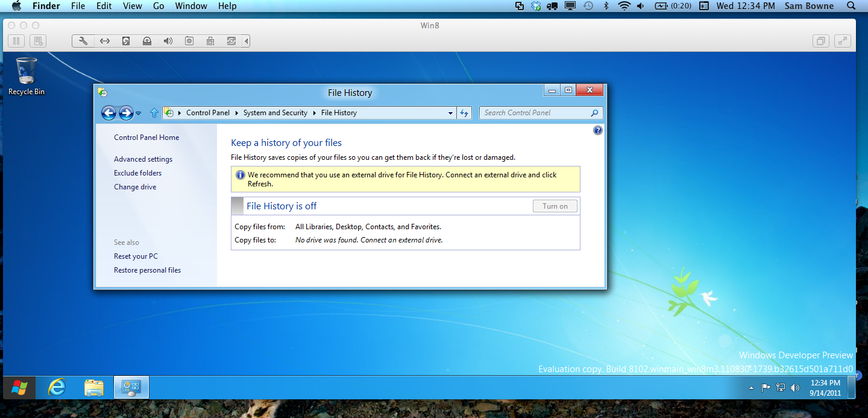The image size is (868, 418).
Task: Open the Finder menu
Action: click(x=45, y=6)
